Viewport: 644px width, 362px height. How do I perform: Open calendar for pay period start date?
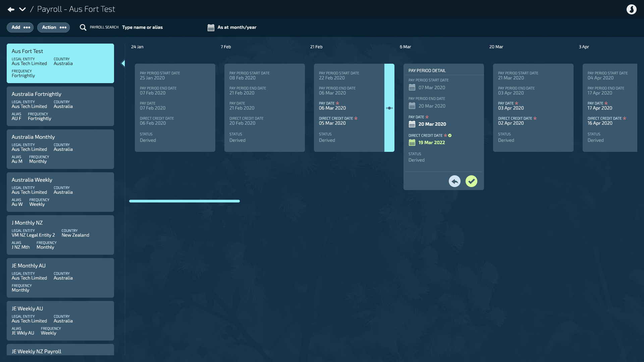412,87
